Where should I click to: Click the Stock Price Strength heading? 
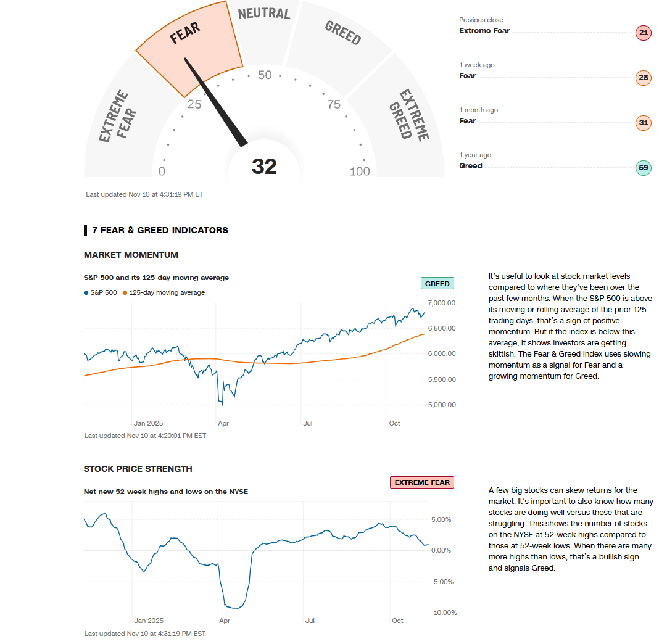click(138, 469)
